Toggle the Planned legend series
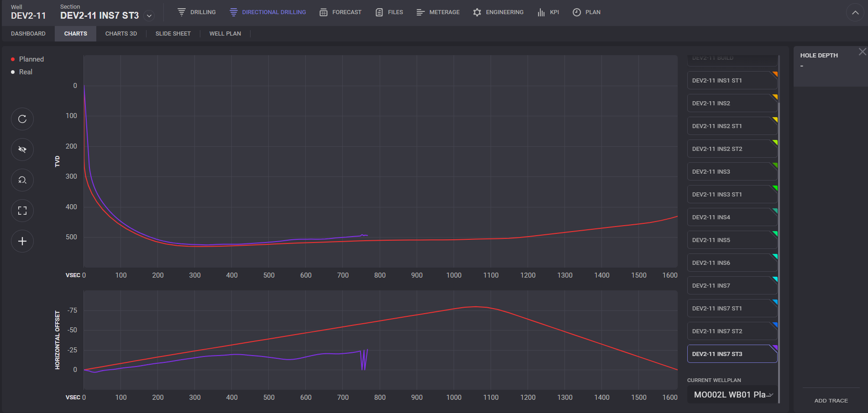This screenshot has height=413, width=868. (x=27, y=59)
